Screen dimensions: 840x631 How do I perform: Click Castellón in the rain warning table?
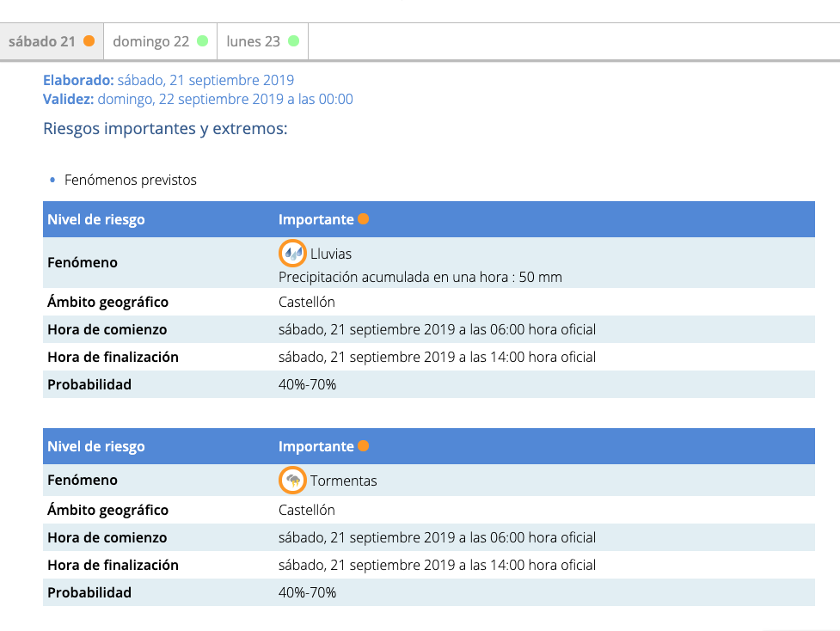pos(307,302)
